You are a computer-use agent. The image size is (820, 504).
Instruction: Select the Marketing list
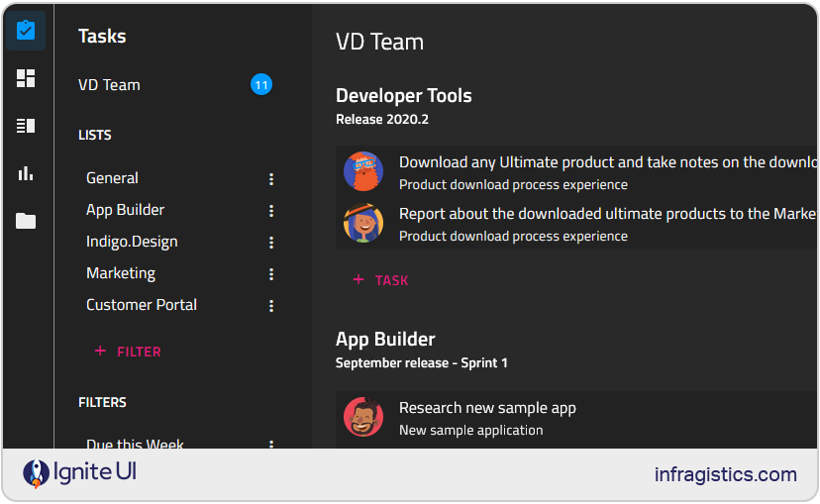coord(121,273)
